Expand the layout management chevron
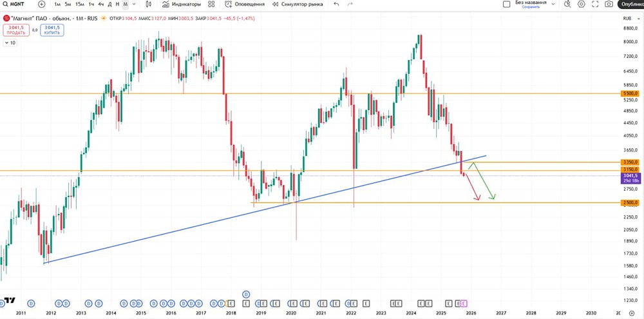644x319 pixels. point(553,4)
